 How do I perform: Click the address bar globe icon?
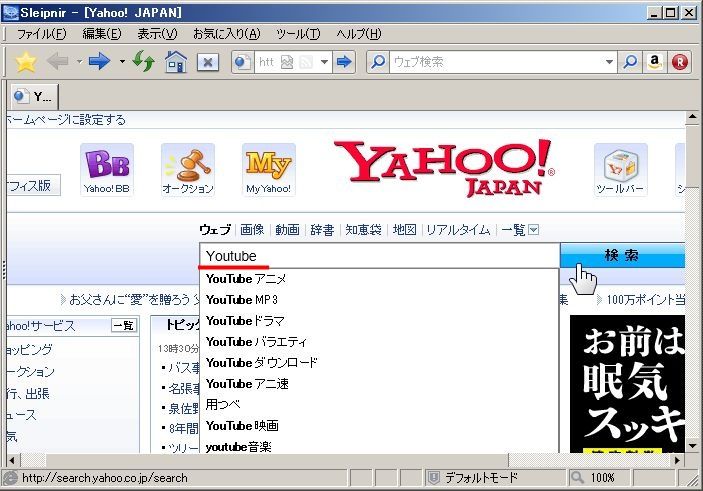tap(243, 62)
